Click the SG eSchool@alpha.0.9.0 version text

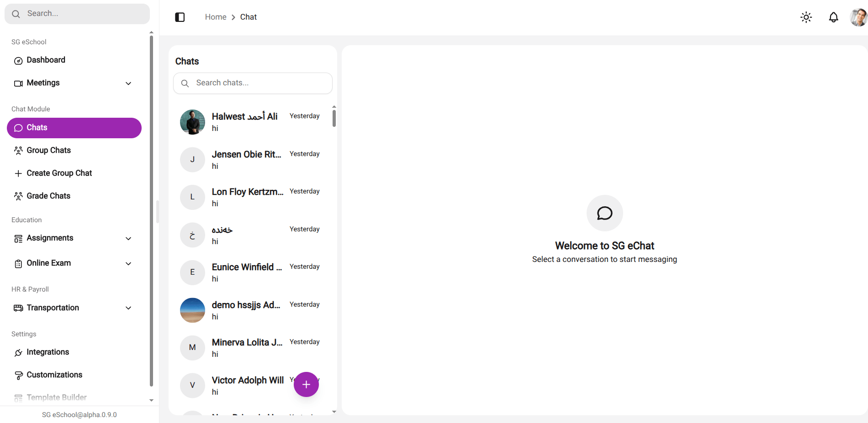tap(79, 415)
